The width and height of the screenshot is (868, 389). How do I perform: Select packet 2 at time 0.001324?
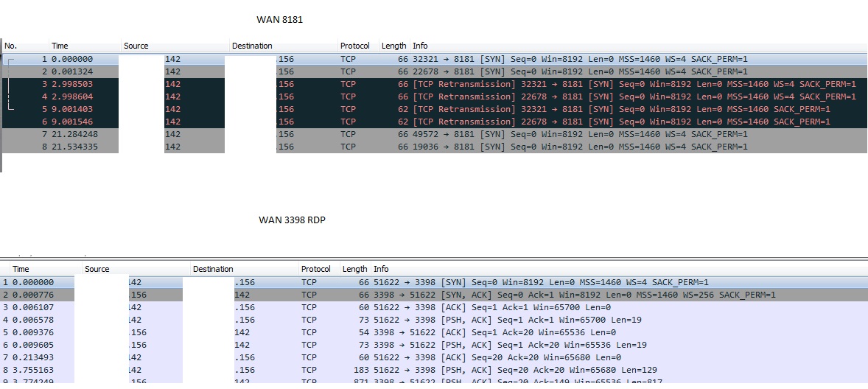[435, 71]
